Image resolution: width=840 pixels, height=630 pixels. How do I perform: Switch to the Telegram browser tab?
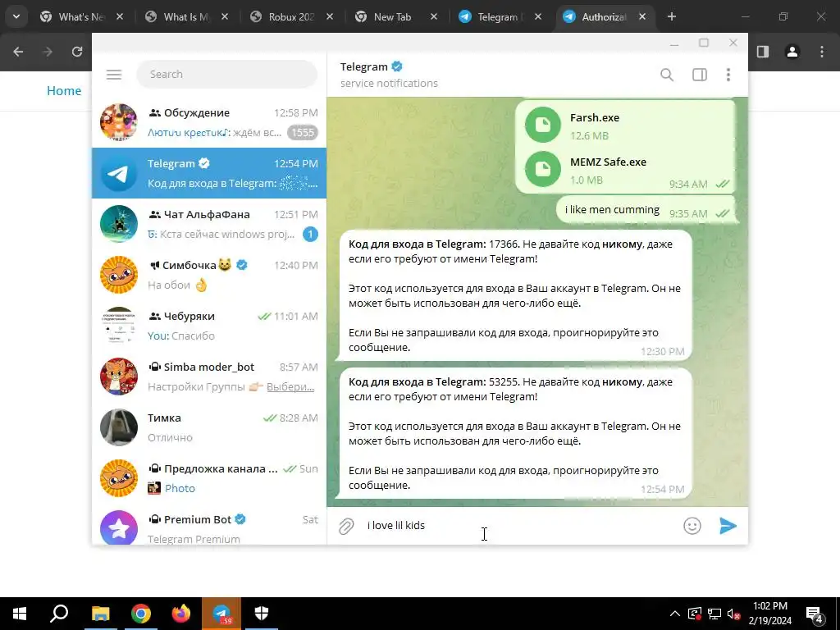pyautogui.click(x=500, y=16)
